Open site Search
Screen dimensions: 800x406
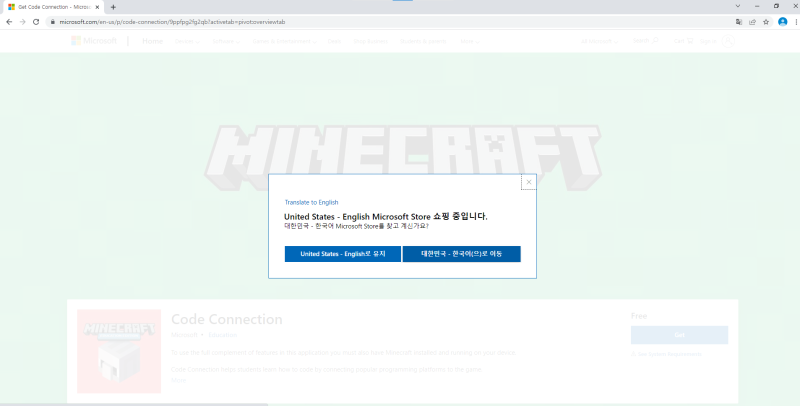click(x=645, y=41)
